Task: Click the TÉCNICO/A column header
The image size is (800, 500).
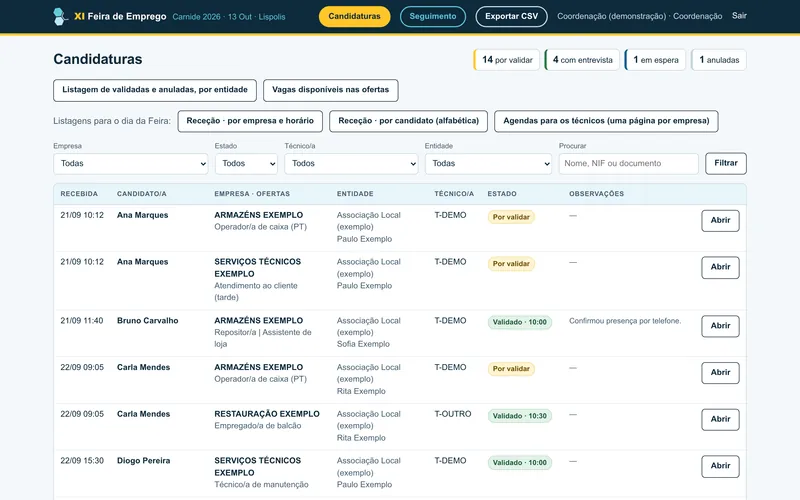Action: click(x=454, y=194)
